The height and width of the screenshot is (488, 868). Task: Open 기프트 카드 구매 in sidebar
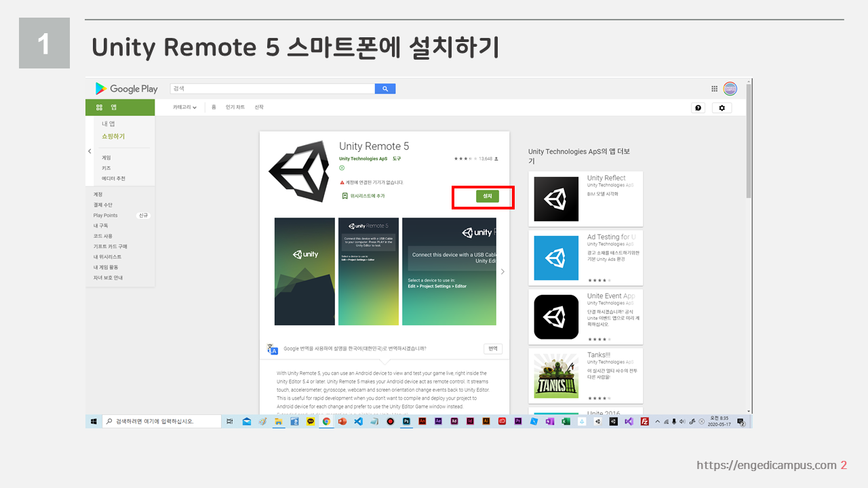click(110, 247)
